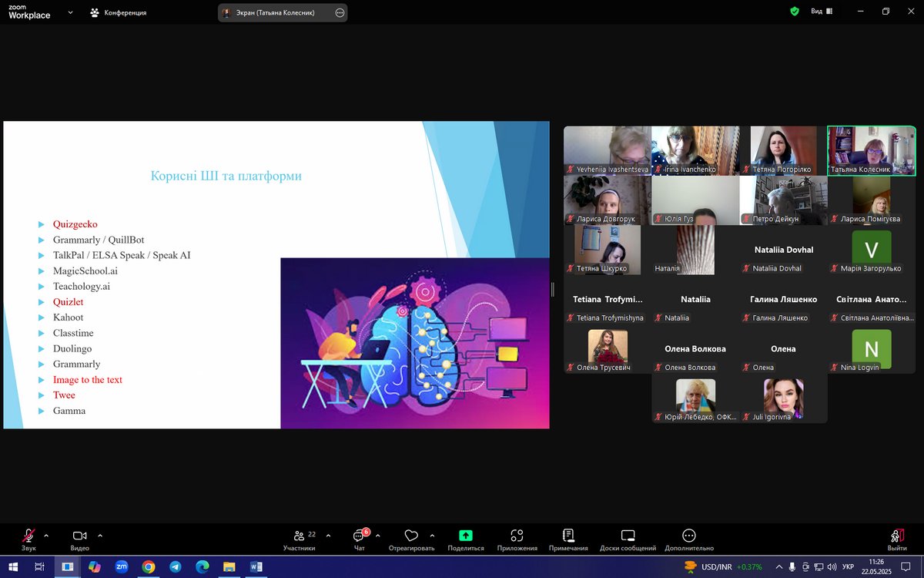This screenshot has height=578, width=924.
Task: Select Tetiana Trofymishyna's participant tile
Action: (x=608, y=299)
